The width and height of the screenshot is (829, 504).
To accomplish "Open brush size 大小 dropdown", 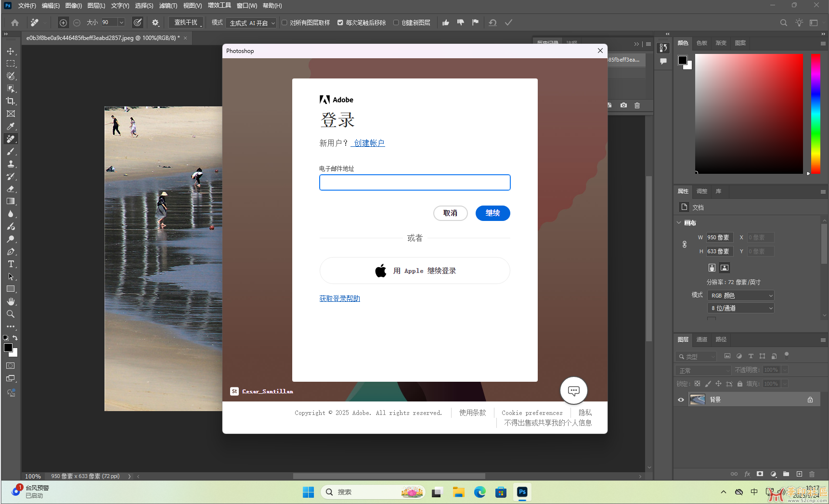I will pos(121,23).
